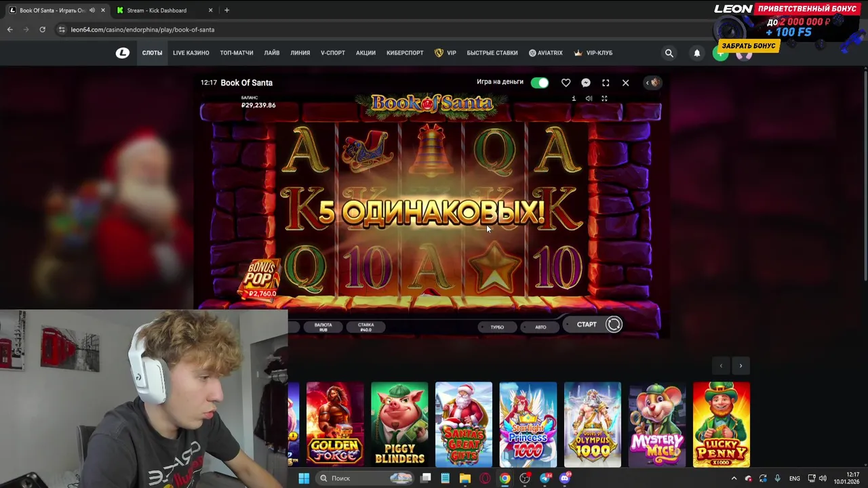Toggle the АВТО autoplay button

(x=540, y=327)
